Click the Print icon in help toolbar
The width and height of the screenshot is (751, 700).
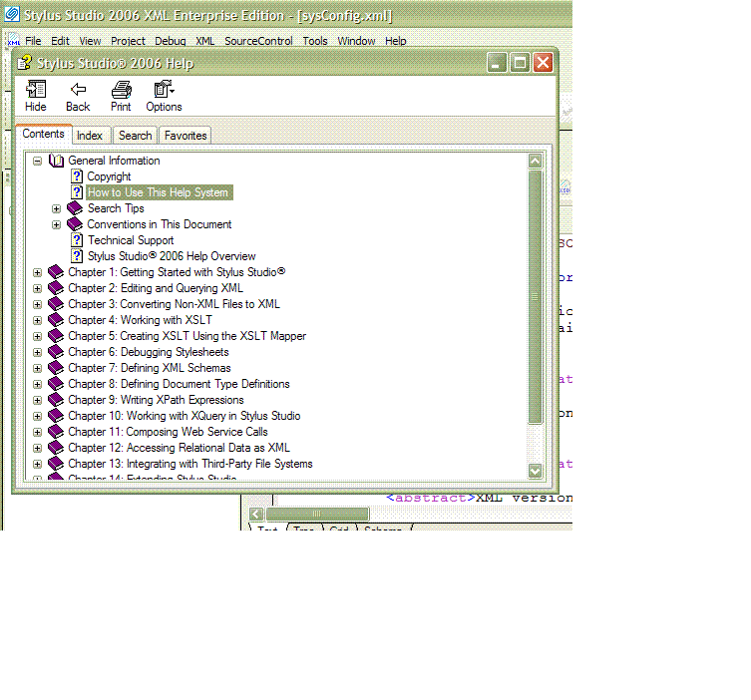[x=121, y=89]
